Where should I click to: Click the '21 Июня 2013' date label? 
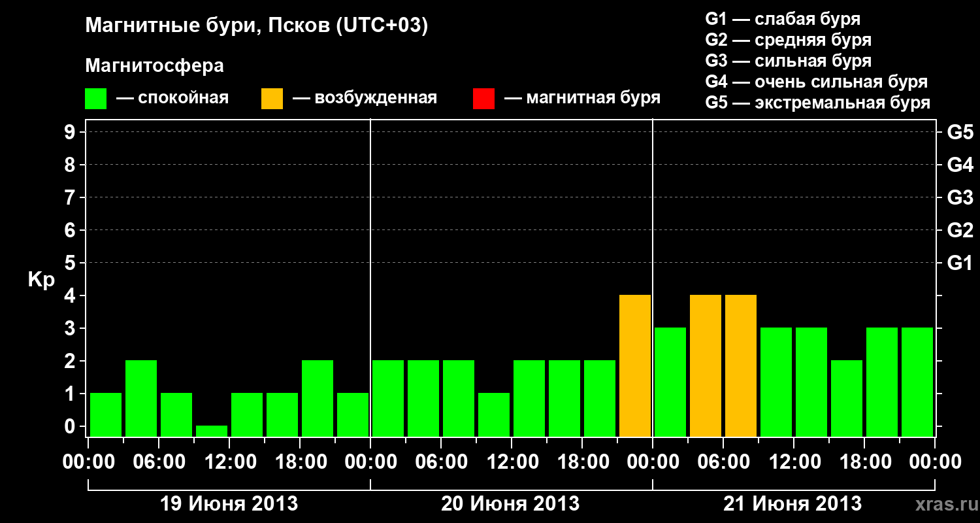coord(792,504)
